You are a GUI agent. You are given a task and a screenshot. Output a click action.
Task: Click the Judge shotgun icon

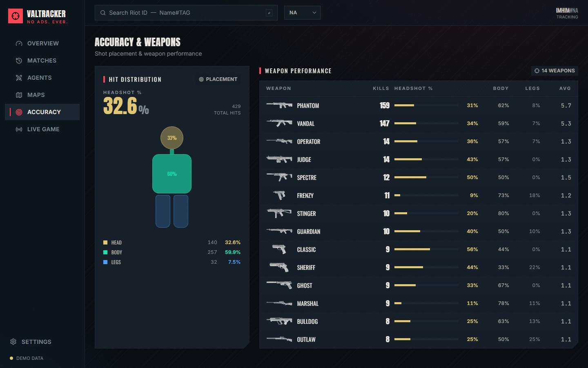click(279, 159)
